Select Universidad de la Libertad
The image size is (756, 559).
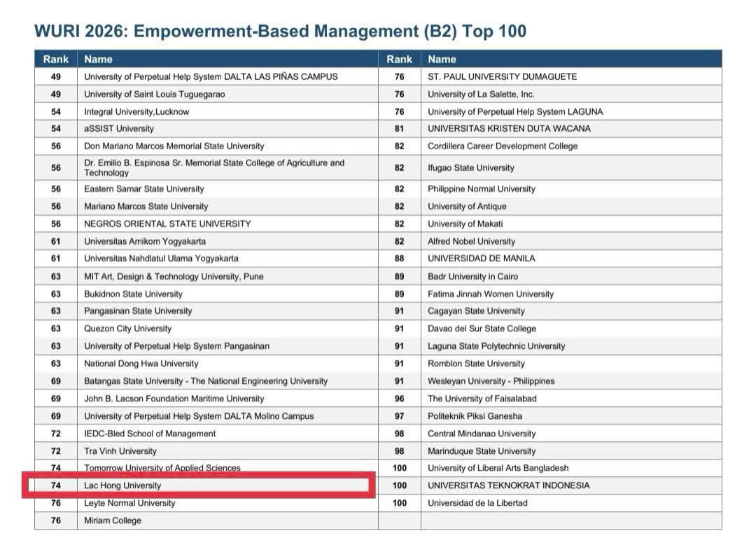(x=478, y=503)
